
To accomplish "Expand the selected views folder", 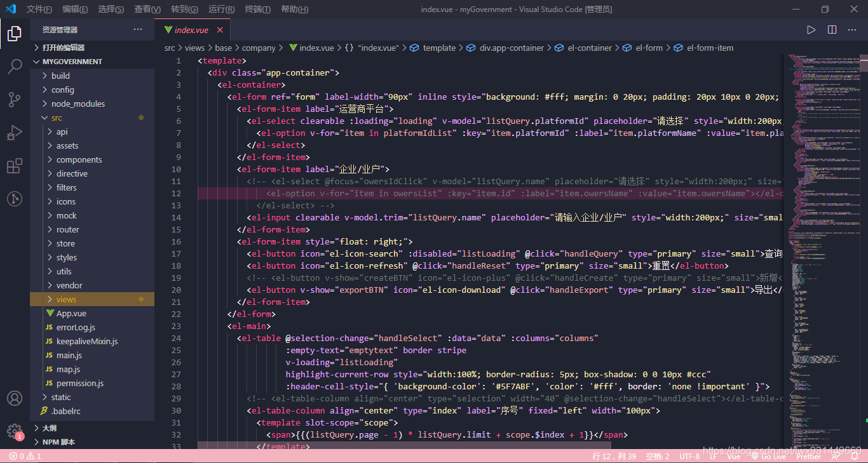I will (x=92, y=299).
